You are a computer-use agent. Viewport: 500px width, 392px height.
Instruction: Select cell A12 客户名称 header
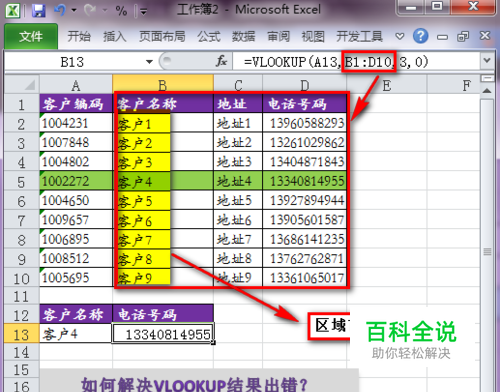pyautogui.click(x=76, y=314)
